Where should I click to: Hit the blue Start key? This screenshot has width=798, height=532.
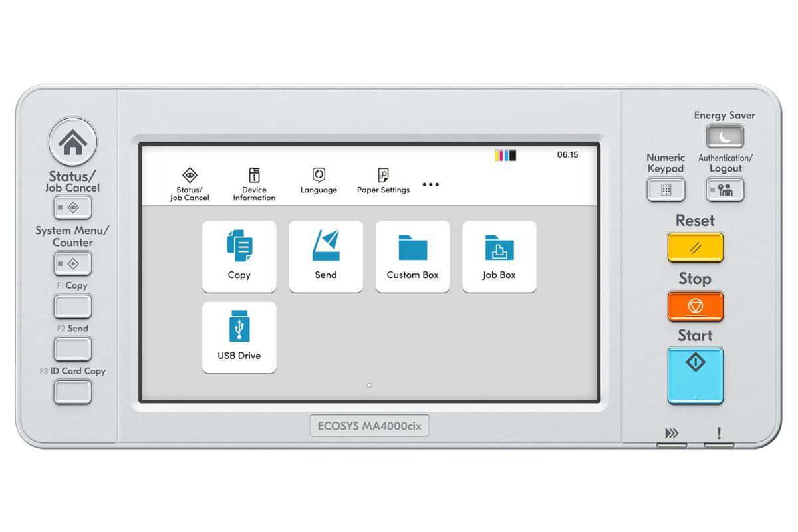click(696, 375)
